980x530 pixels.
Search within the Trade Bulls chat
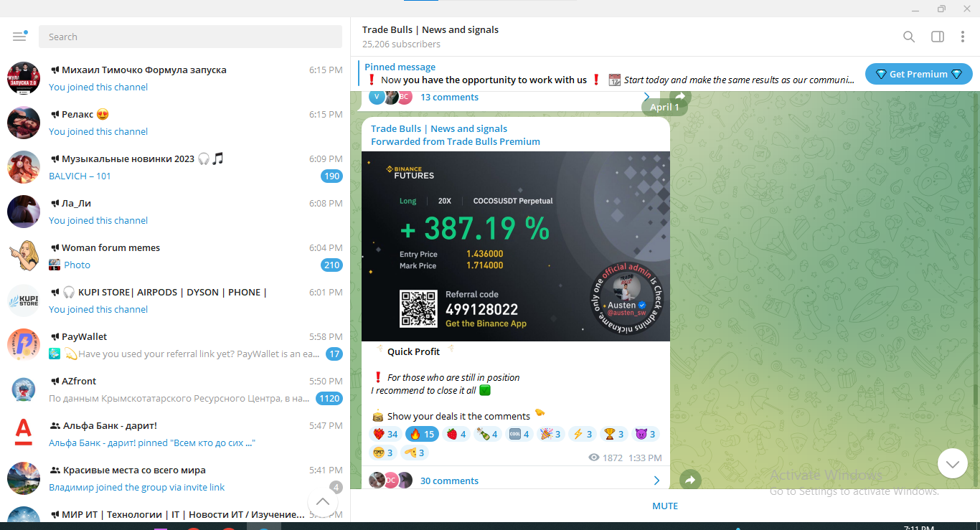click(x=908, y=37)
